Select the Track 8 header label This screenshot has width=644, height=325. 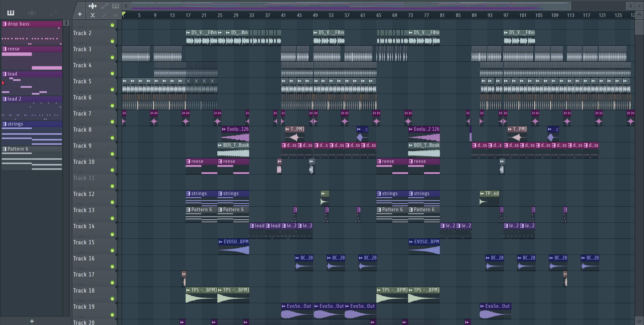[x=82, y=130]
